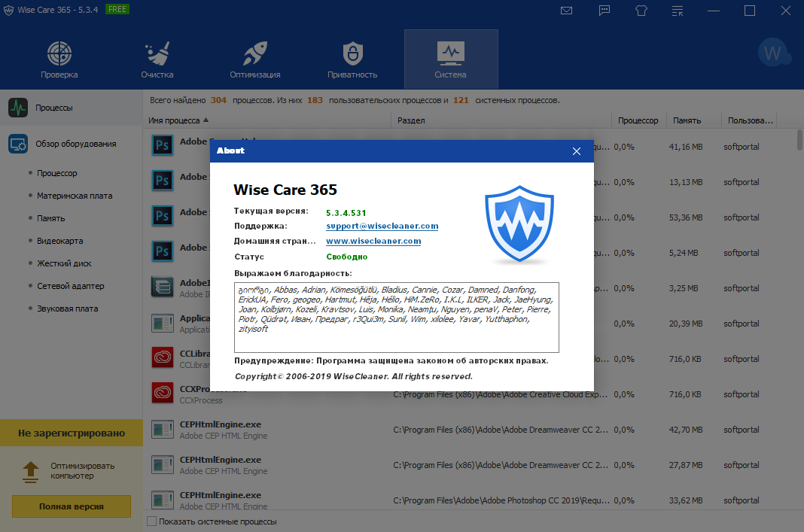
Task: Click the Оптимизация rocket icon
Action: click(x=255, y=53)
